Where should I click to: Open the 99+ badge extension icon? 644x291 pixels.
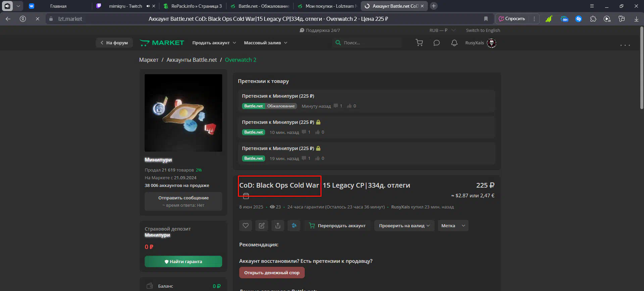(564, 19)
